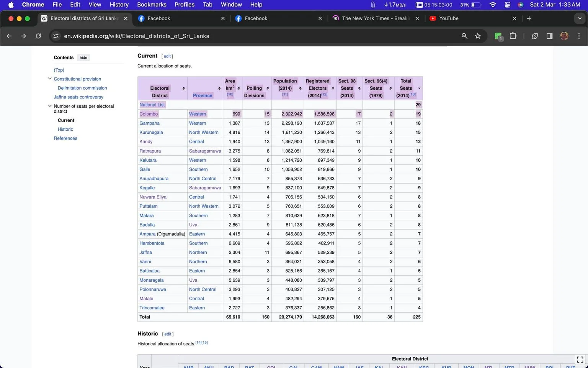Open the Kurunegala district link
This screenshot has height=368, width=588.
(x=151, y=132)
